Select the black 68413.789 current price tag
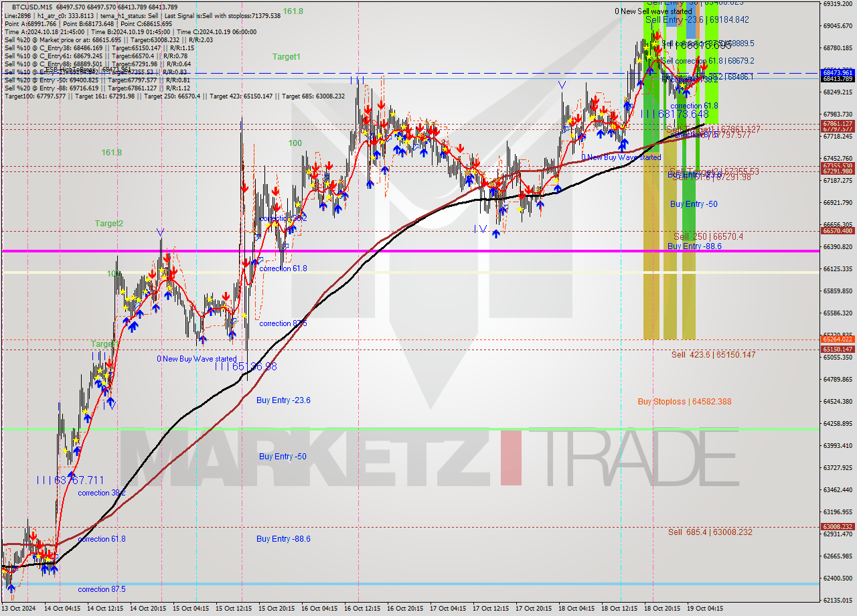Viewport: 857px width, 616px height. tap(838, 78)
